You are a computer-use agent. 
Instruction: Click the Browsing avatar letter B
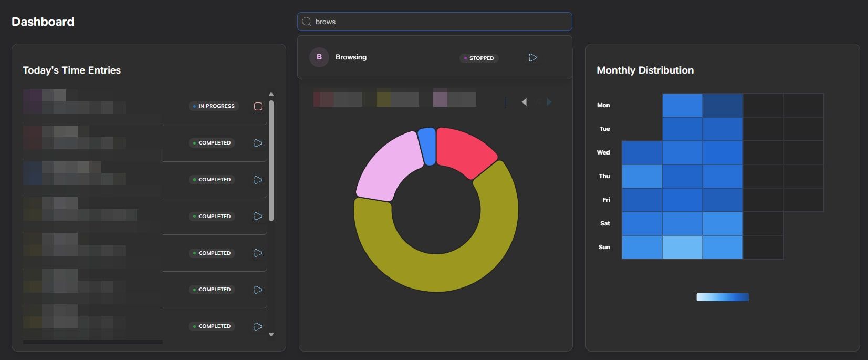319,57
